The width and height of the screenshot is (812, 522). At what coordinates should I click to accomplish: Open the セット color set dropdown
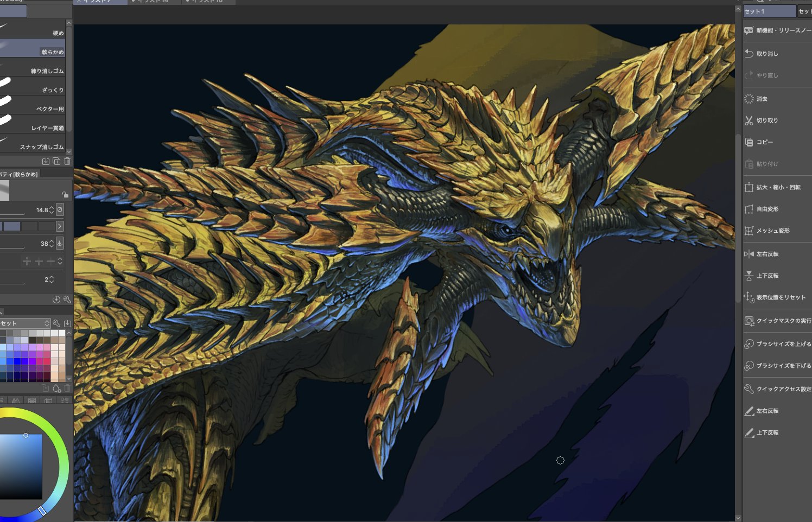pyautogui.click(x=25, y=323)
